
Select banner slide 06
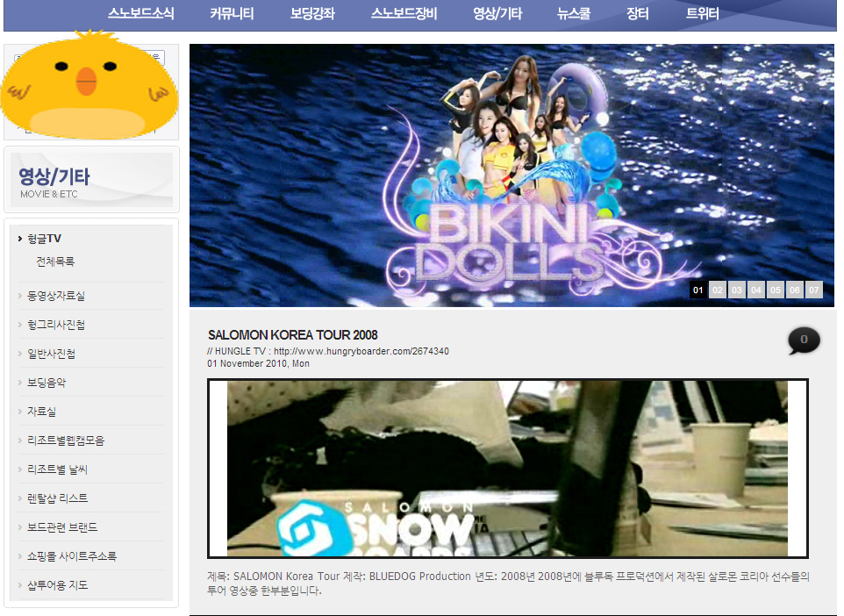pos(795,290)
